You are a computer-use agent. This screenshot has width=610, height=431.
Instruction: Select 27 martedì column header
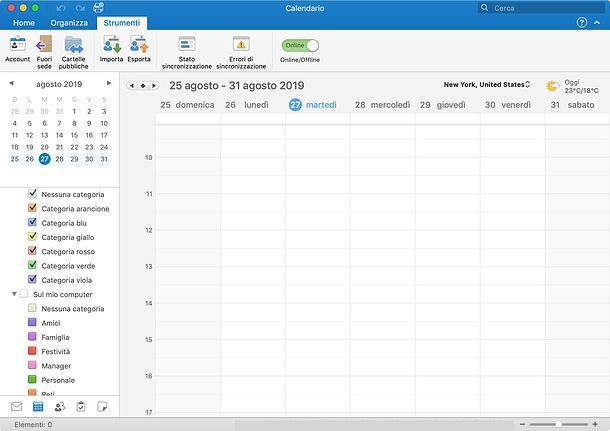pyautogui.click(x=313, y=105)
